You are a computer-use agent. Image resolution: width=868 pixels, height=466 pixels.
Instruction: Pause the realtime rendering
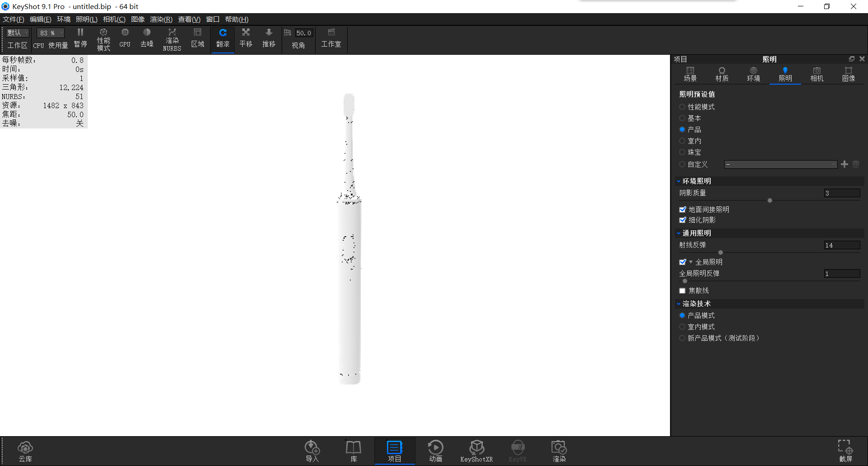pos(80,38)
